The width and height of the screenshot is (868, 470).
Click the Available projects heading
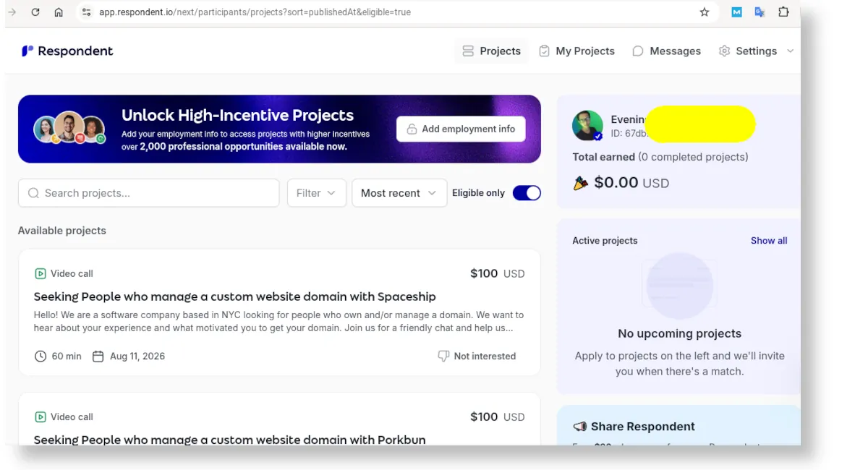62,231
